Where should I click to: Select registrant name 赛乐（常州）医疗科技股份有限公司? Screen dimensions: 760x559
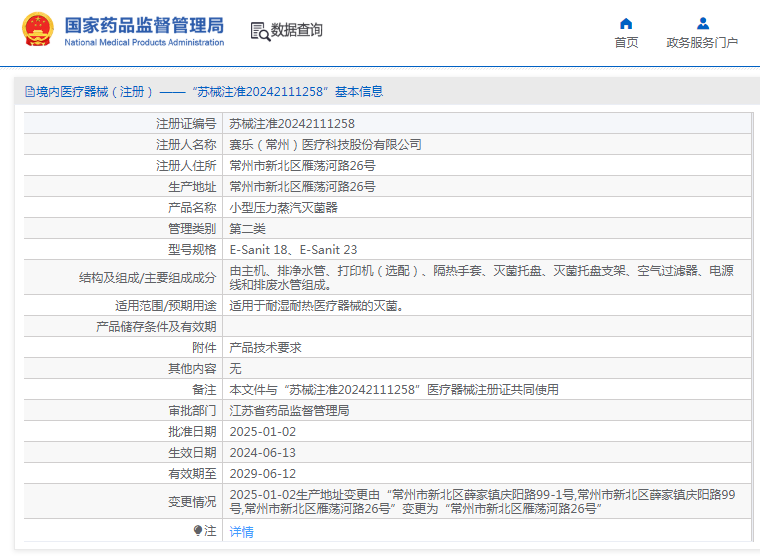click(325, 145)
